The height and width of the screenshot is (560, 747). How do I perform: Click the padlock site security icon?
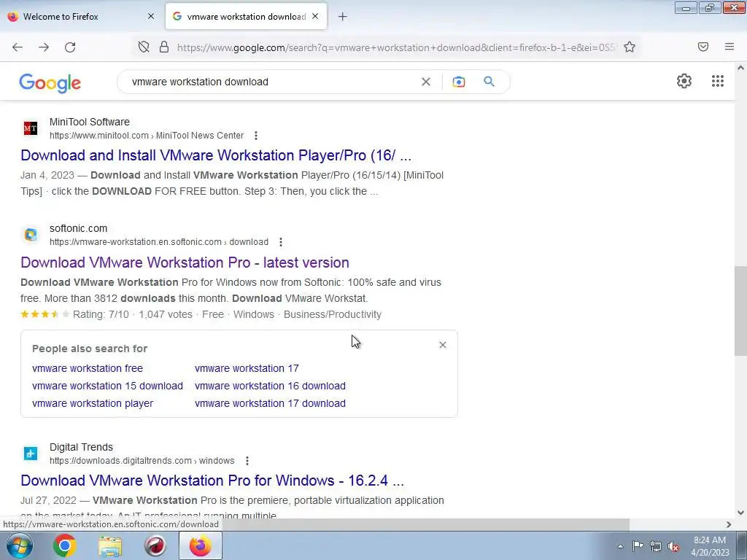164,47
